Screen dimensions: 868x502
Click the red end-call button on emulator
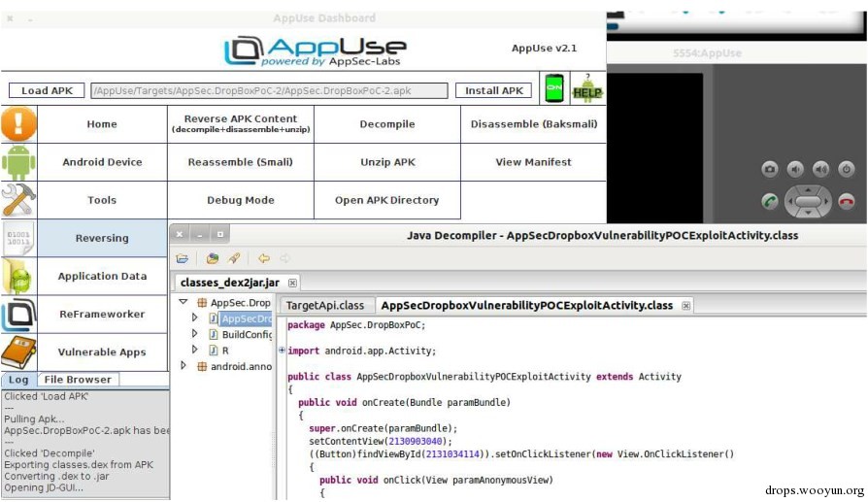[x=846, y=201]
